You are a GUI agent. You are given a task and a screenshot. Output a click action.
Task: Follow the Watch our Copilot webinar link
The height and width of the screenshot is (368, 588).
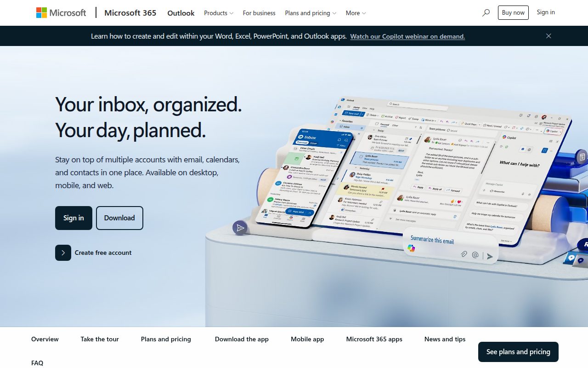(407, 36)
